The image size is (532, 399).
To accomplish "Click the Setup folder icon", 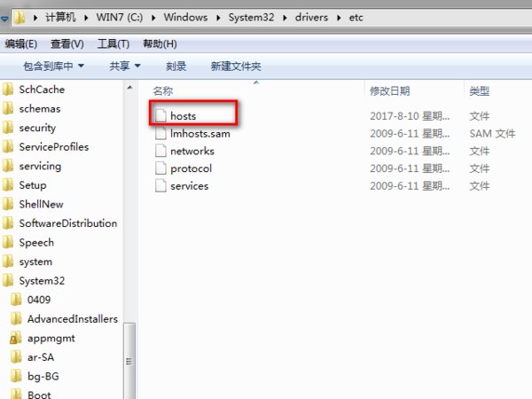I will tap(8, 185).
